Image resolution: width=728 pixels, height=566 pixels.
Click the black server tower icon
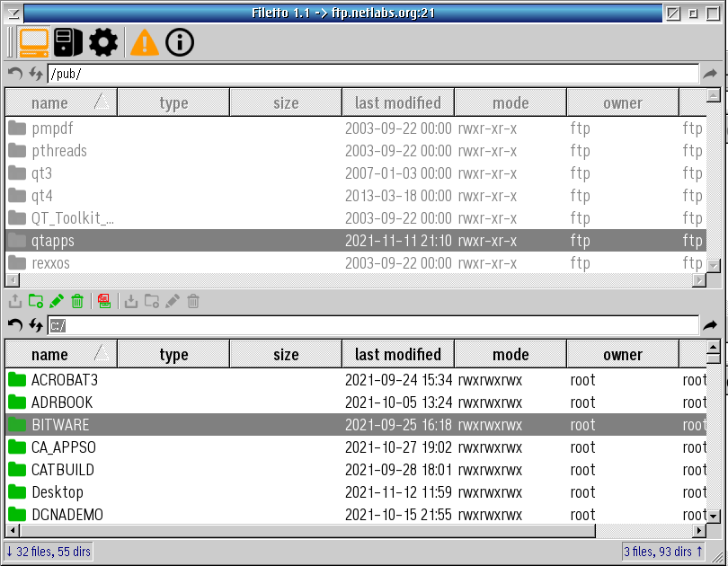point(67,41)
